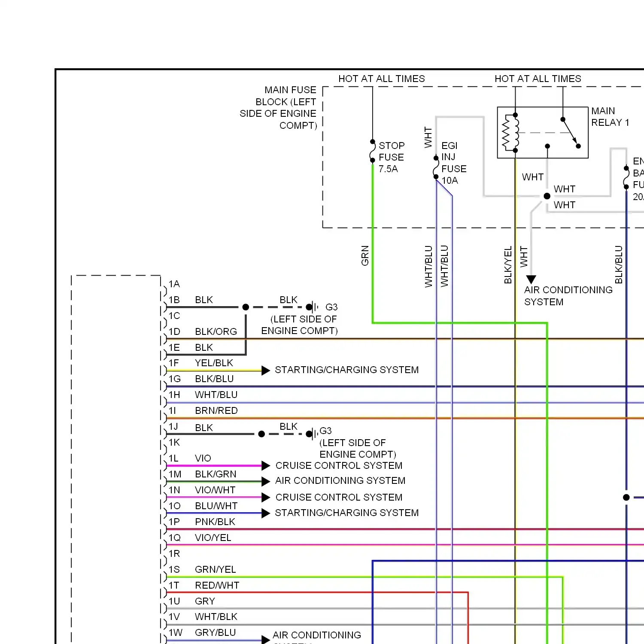
Task: Click the STOP FUSE 7.5A label
Action: 391,157
